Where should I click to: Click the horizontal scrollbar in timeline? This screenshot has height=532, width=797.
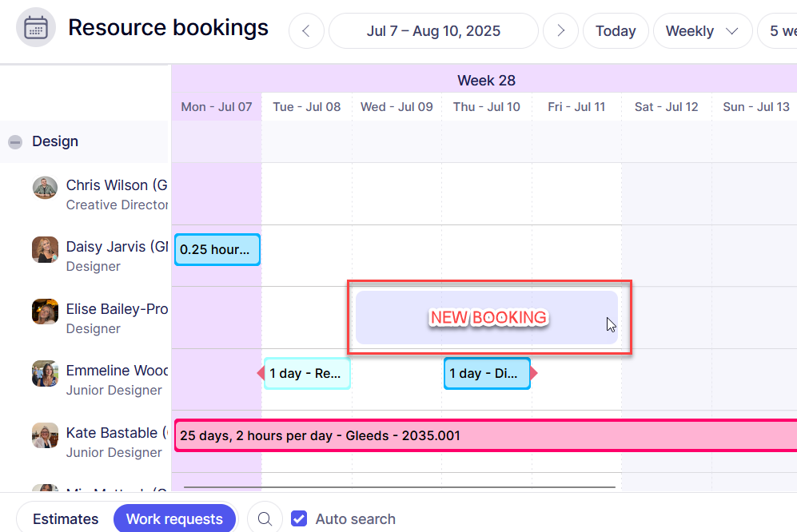pyautogui.click(x=399, y=486)
